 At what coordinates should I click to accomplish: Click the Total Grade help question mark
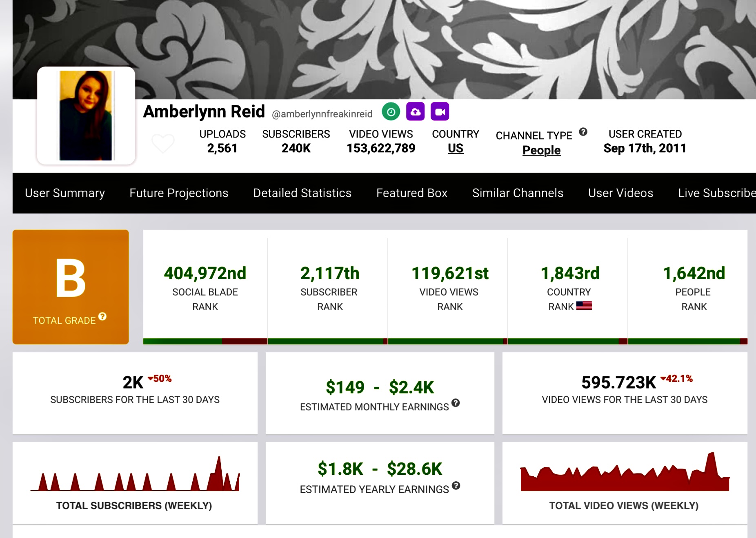[102, 316]
